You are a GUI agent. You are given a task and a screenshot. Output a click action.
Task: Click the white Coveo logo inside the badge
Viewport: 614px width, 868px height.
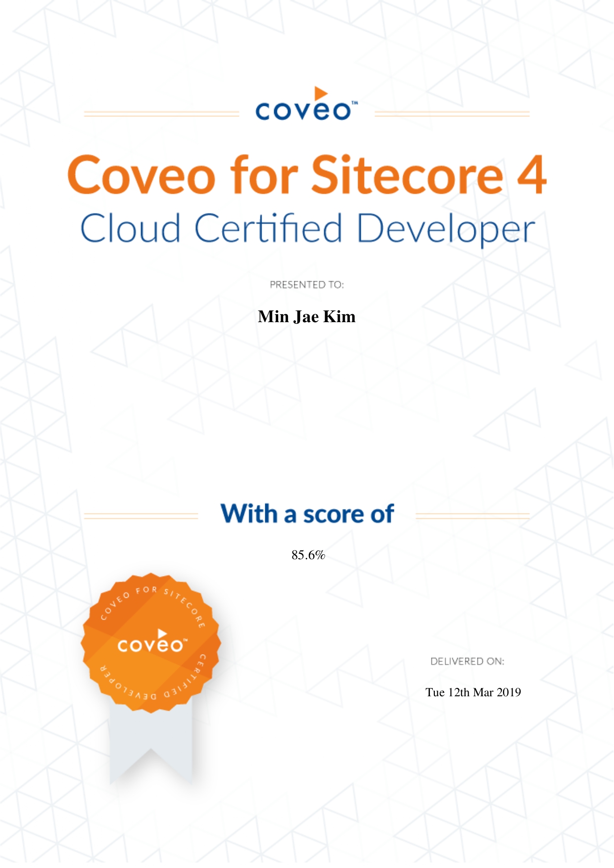(152, 641)
